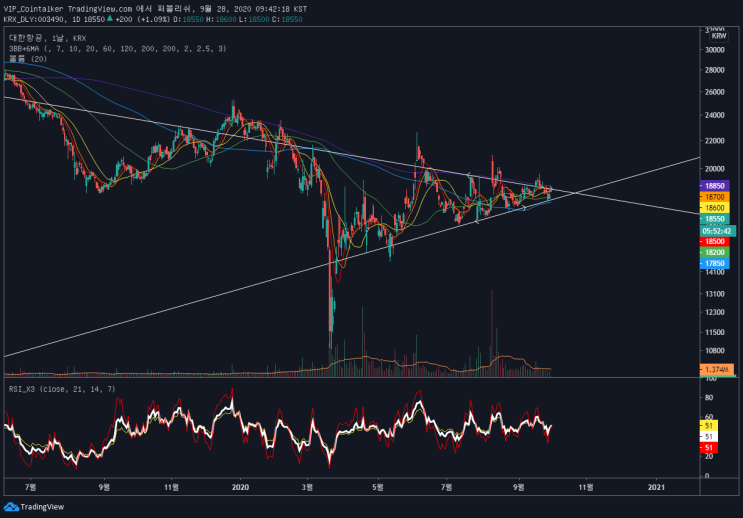
Task: Click the 05:52:42 countdown timer label
Action: pos(717,231)
